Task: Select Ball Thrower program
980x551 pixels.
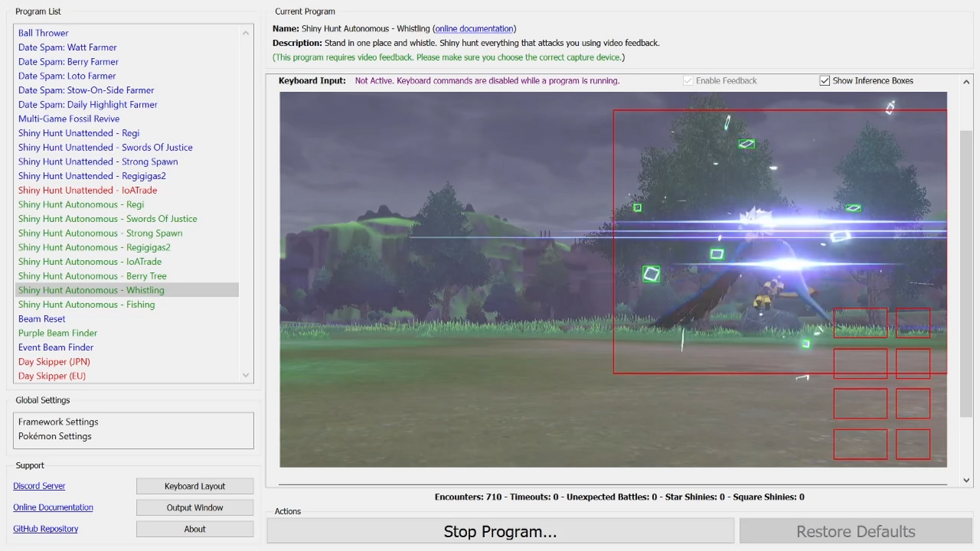Action: tap(43, 33)
